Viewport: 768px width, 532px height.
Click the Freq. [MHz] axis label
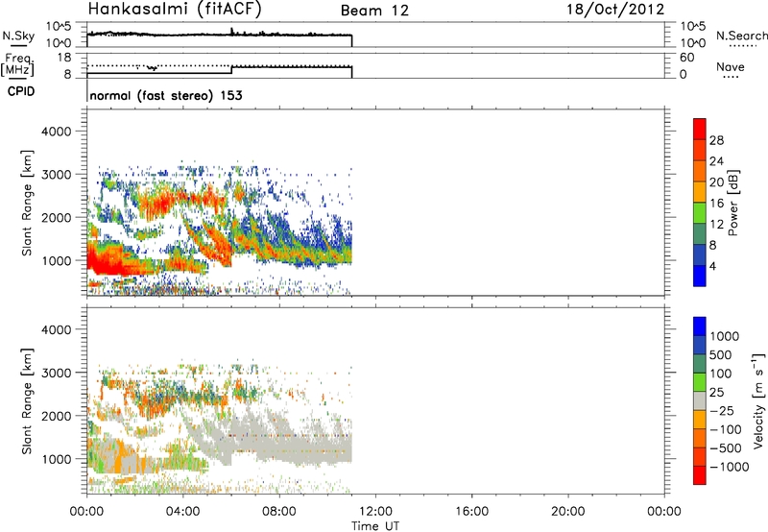click(x=17, y=64)
